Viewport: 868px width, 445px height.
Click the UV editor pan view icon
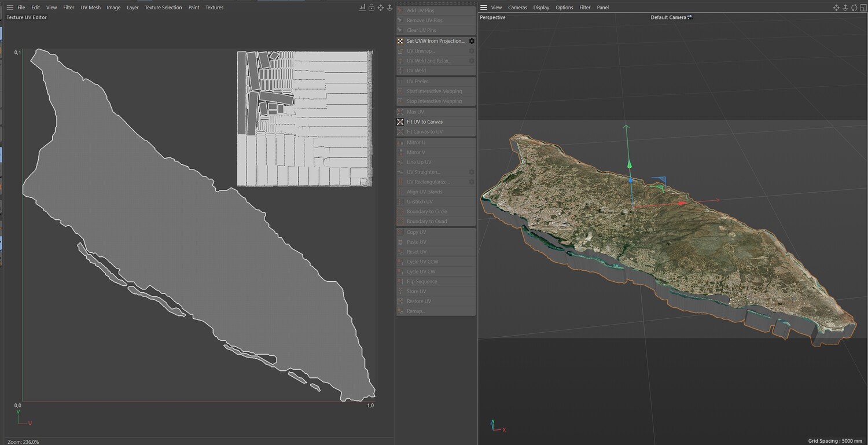pyautogui.click(x=380, y=8)
